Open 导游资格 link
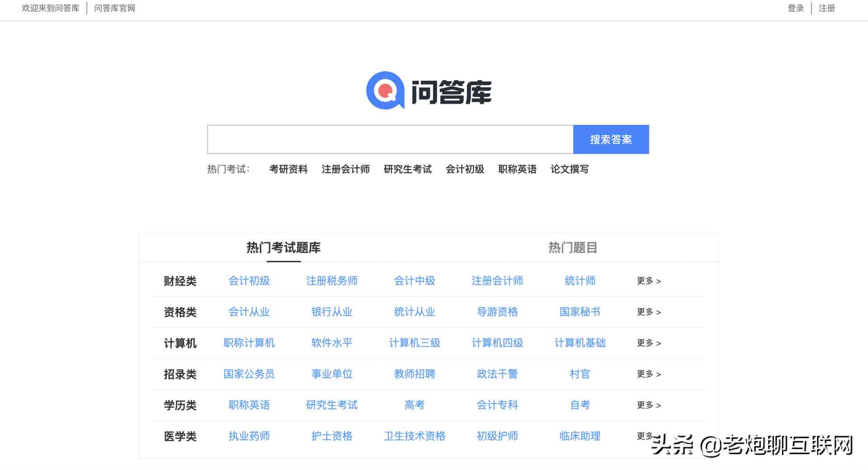The width and height of the screenshot is (868, 470). [497, 312]
